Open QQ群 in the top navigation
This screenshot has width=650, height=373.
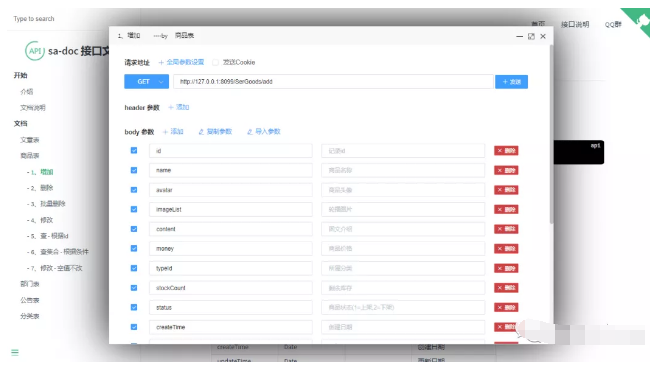pyautogui.click(x=613, y=24)
